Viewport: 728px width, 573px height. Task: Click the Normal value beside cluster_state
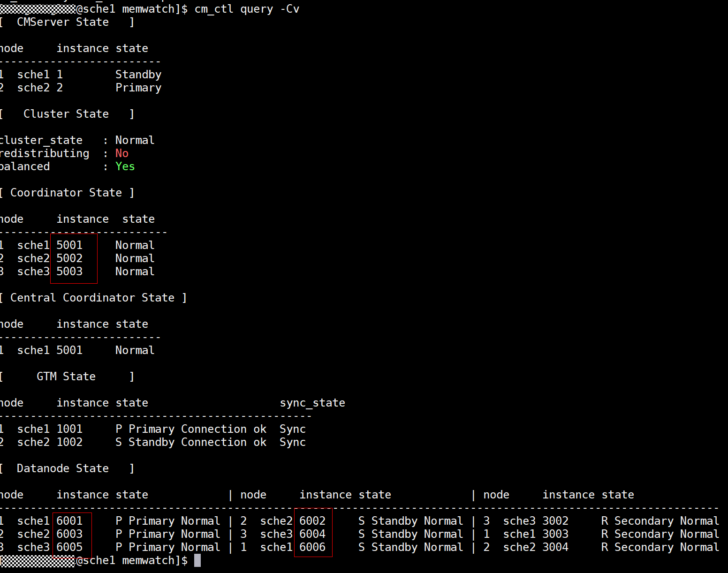tap(135, 140)
